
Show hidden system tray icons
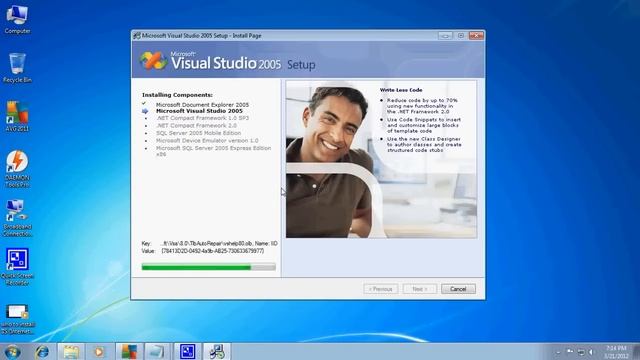[558, 352]
